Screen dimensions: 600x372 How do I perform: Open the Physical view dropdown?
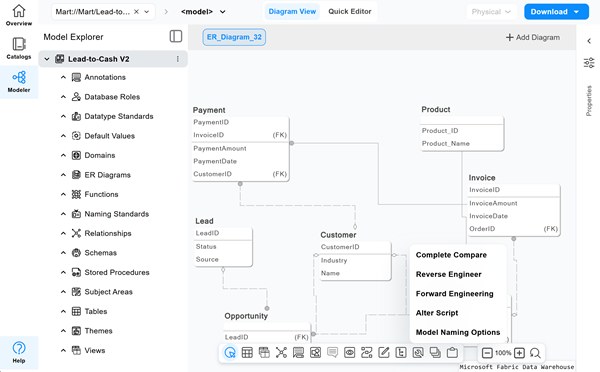point(491,12)
